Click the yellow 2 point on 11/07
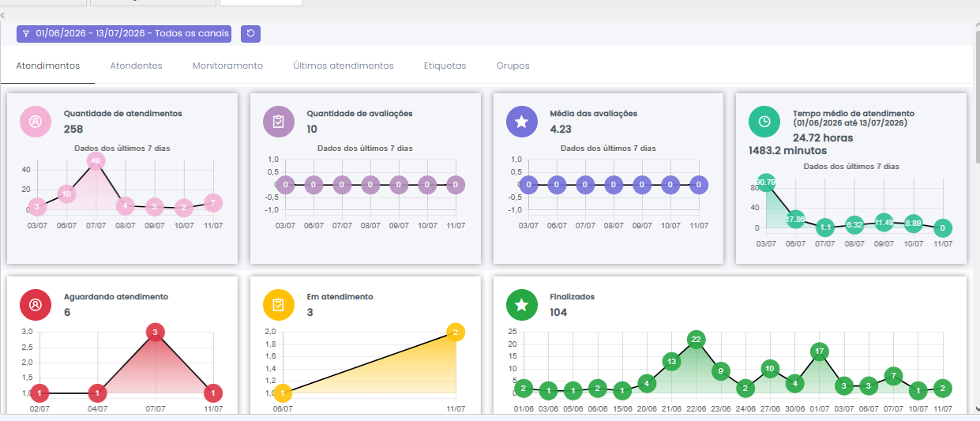The width and height of the screenshot is (980, 421). click(456, 333)
